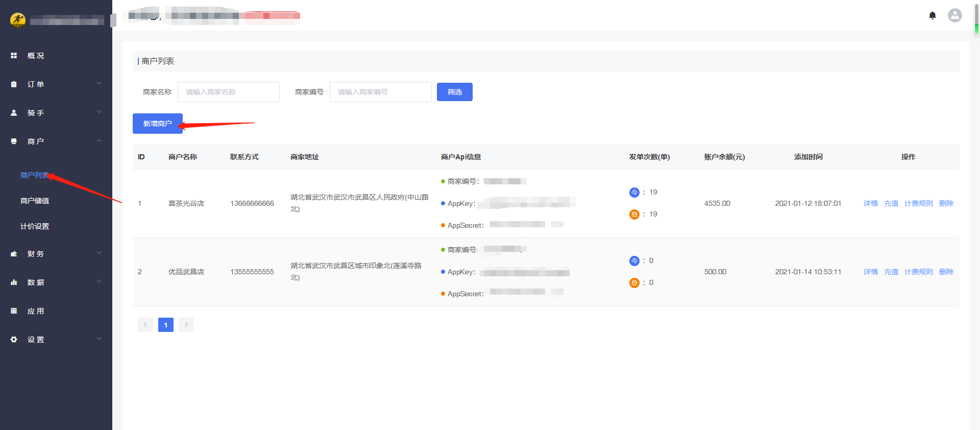
Task: Click the 概况 overview grid icon
Action: [x=14, y=56]
